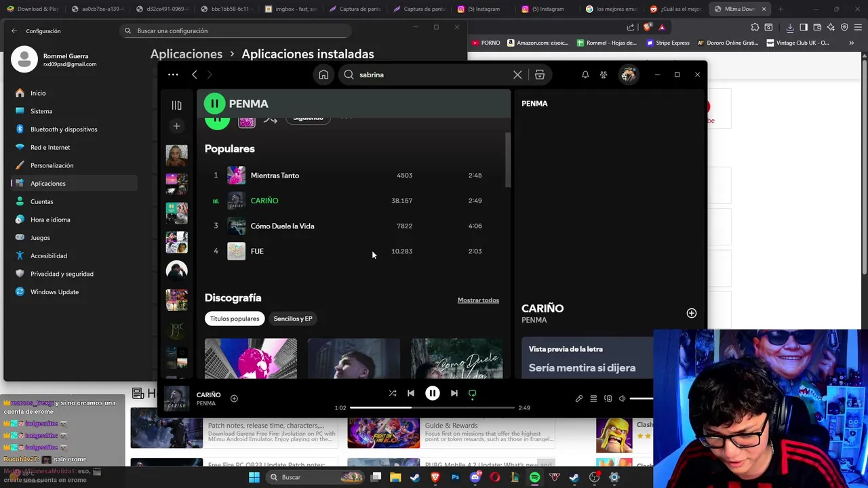Go back in Spotify navigation
Screen dimensions: 868x488
coord(195,75)
